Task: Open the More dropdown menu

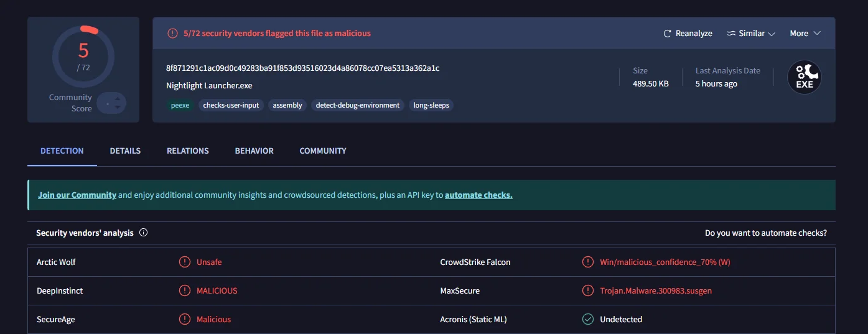Action: (805, 34)
